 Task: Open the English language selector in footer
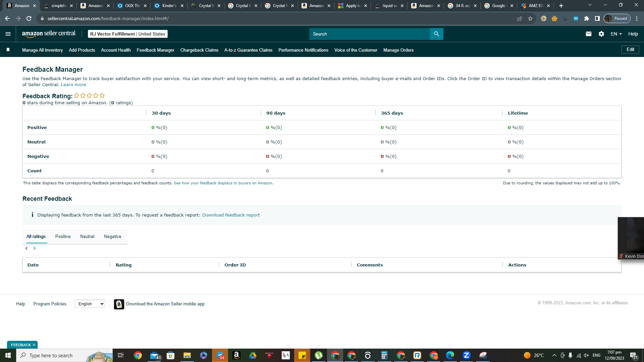pos(90,304)
